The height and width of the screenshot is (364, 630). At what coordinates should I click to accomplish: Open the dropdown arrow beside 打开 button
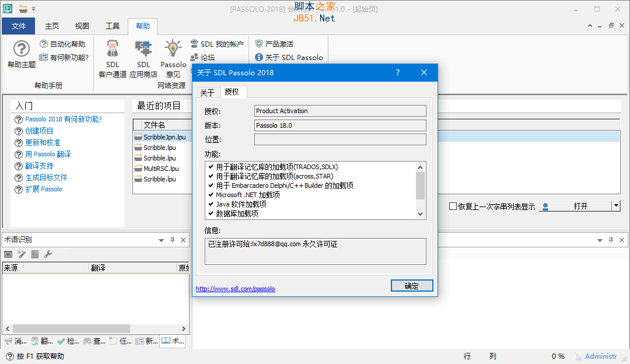616,206
